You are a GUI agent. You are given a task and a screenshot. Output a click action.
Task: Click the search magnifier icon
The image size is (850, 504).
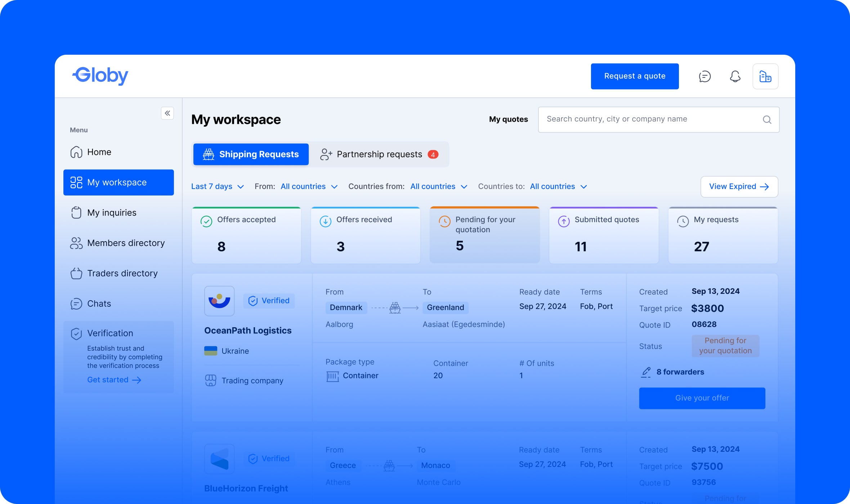pos(767,120)
